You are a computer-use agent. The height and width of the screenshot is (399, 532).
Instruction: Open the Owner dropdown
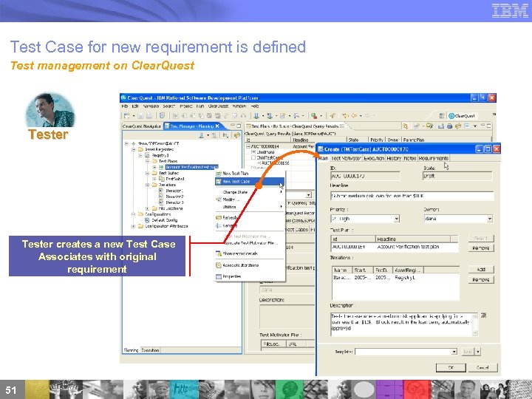pos(490,219)
